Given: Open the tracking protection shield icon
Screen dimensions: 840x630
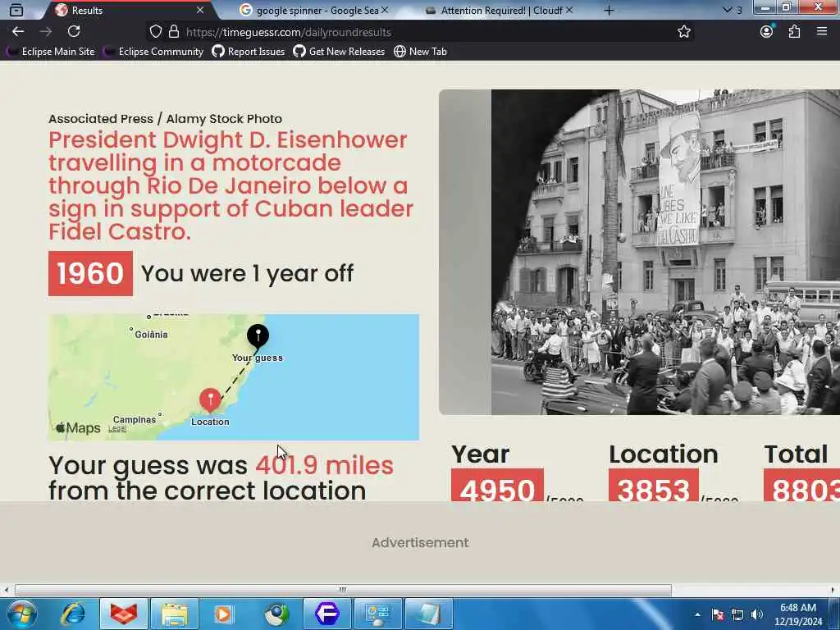Looking at the screenshot, I should [155, 32].
